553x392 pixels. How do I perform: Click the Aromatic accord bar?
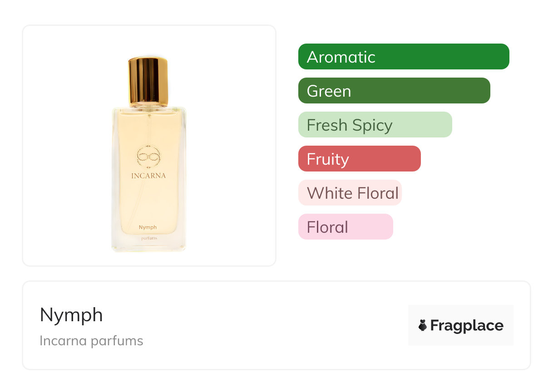pos(403,57)
